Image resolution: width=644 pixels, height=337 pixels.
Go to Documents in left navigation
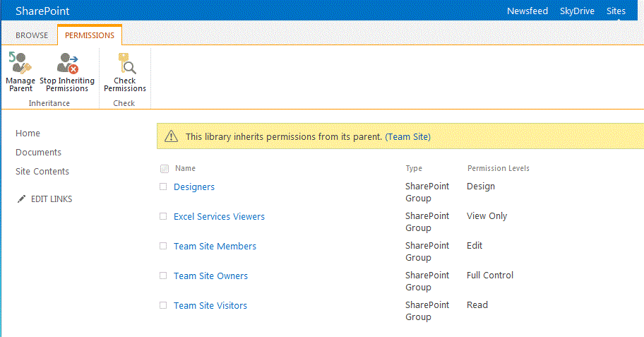click(38, 153)
